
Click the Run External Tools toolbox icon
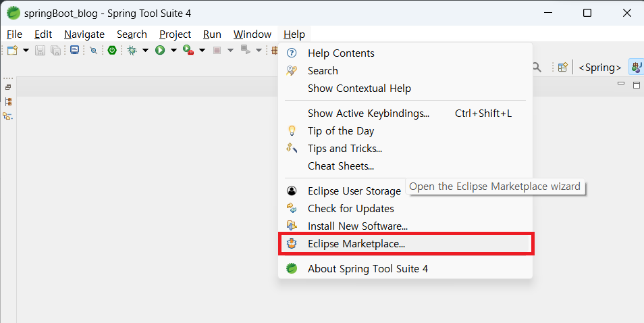[188, 50]
